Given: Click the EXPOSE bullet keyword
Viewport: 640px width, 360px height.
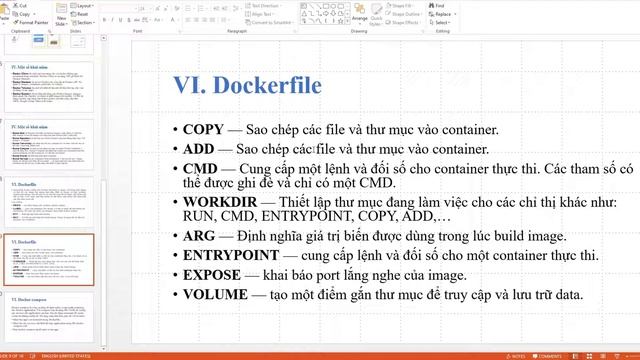Looking at the screenshot, I should (212, 275).
